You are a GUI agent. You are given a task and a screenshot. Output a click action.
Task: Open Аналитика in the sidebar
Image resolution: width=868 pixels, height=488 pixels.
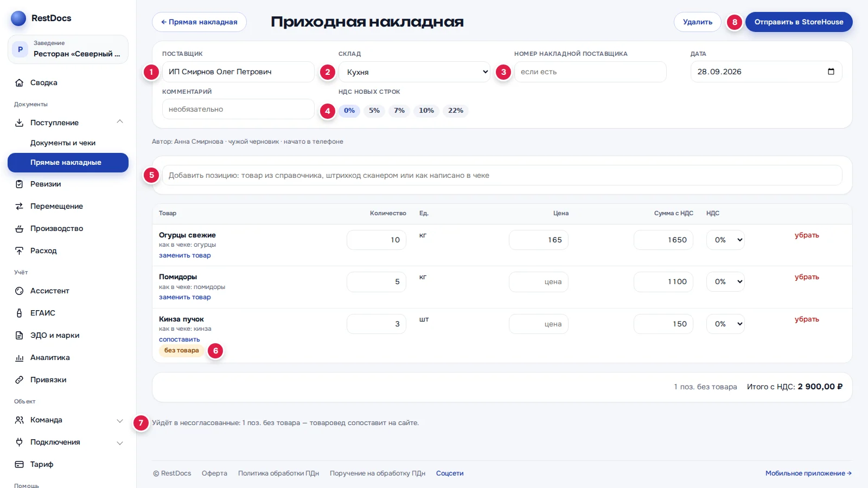tap(68, 358)
